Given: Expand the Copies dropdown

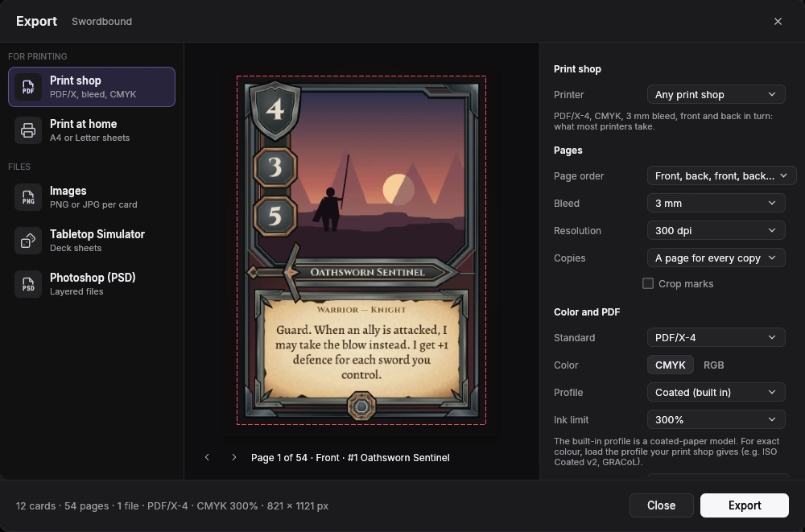Looking at the screenshot, I should pos(716,258).
